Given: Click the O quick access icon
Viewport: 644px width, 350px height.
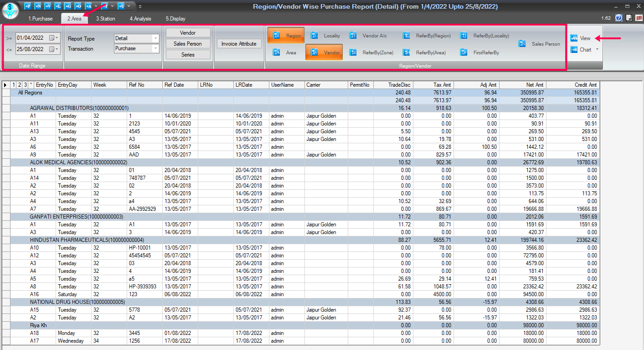Looking at the screenshot, I should (x=78, y=6).
